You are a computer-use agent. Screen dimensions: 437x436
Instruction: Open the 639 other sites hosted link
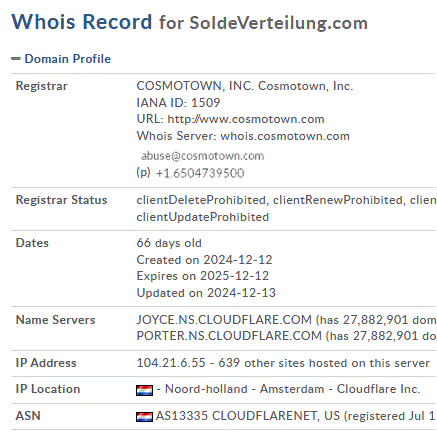point(324,363)
